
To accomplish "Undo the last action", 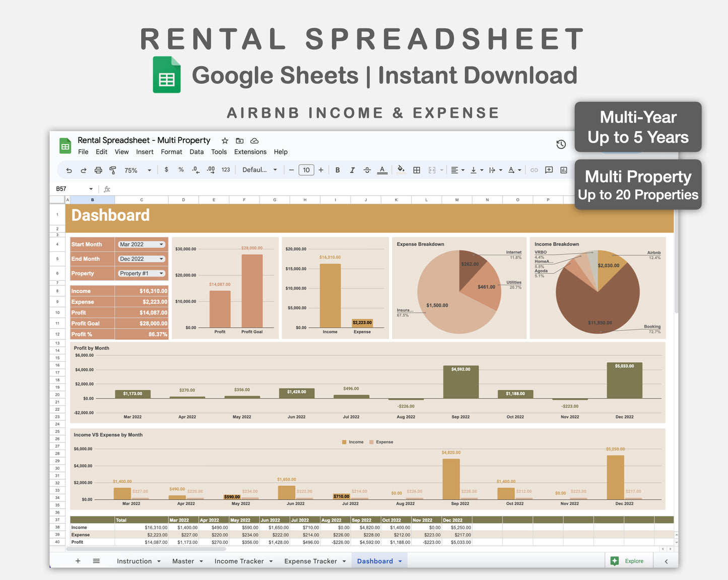I will click(x=69, y=170).
